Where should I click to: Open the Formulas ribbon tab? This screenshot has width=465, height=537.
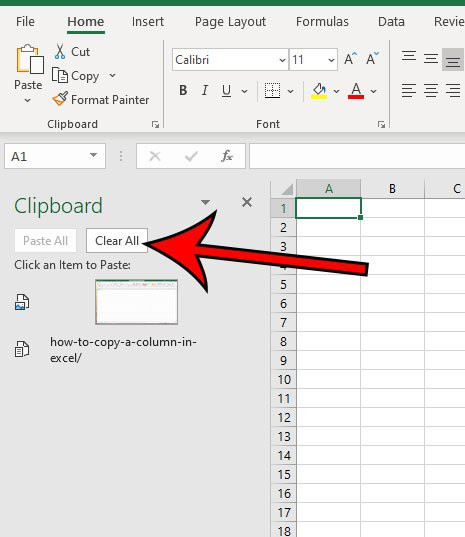(x=322, y=22)
